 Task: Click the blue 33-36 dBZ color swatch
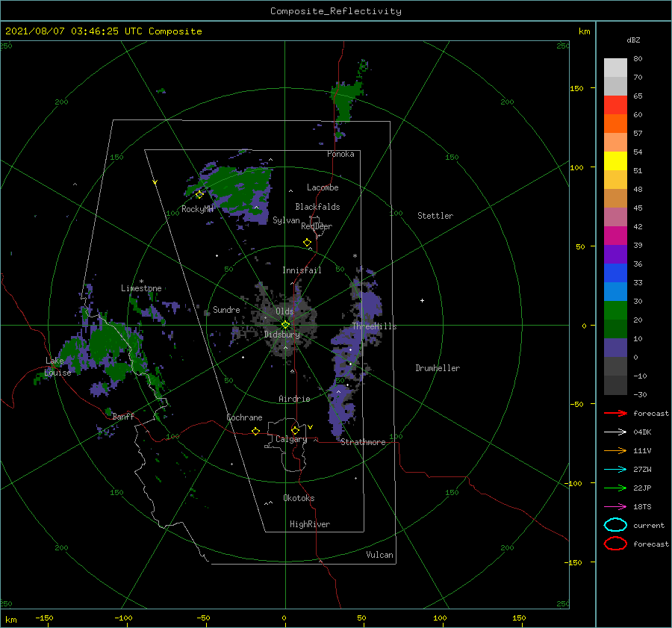point(615,273)
